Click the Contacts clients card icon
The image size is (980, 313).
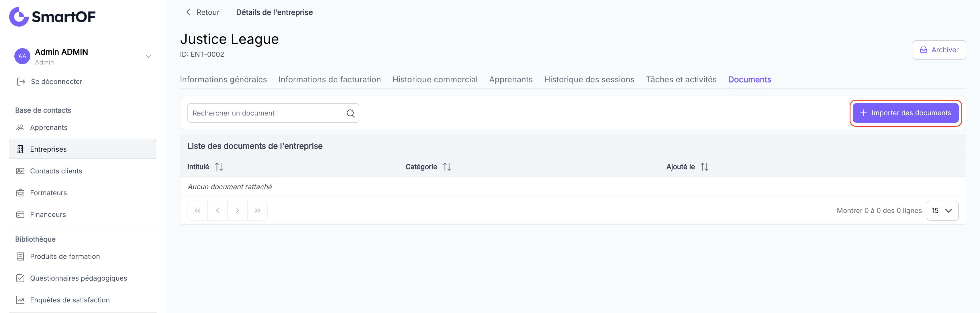click(x=20, y=171)
